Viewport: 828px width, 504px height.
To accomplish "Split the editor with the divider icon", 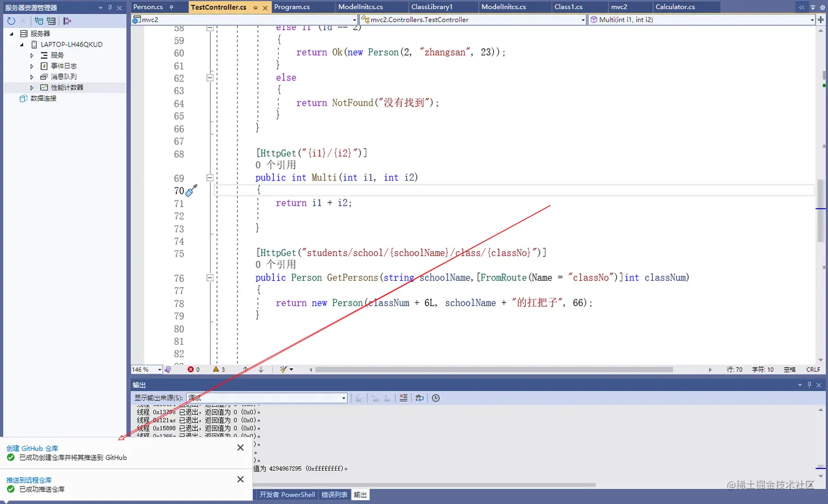I will pos(821,20).
